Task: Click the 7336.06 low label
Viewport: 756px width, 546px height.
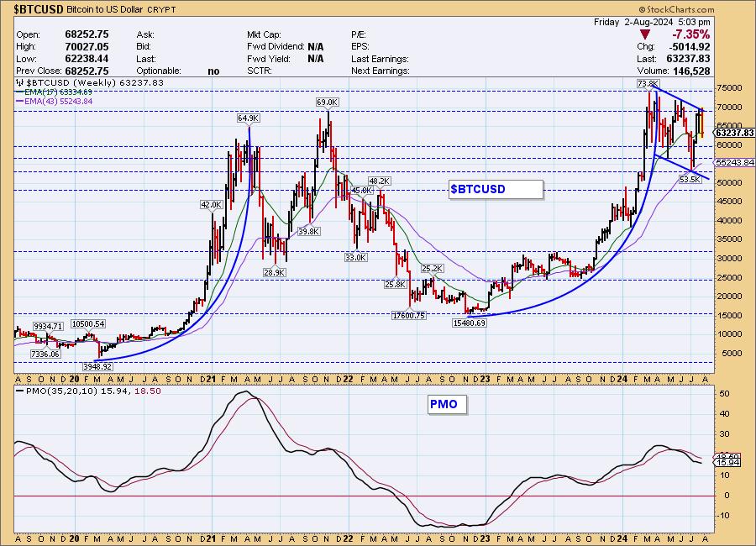Action: tap(45, 354)
